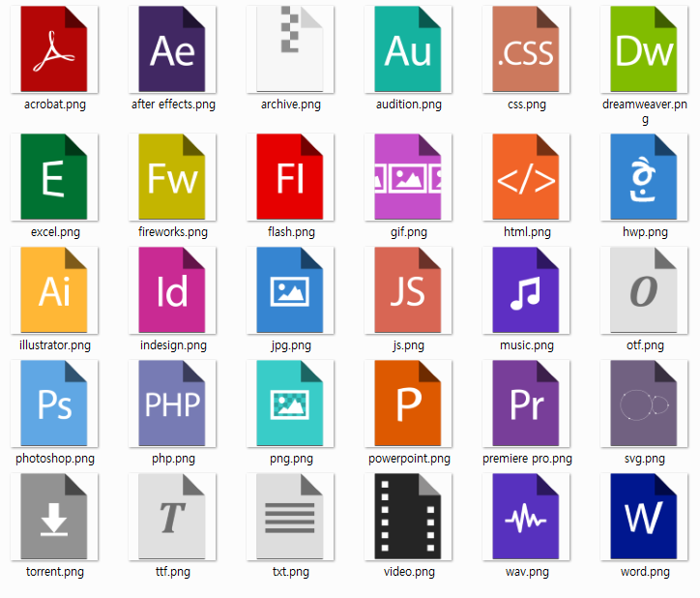Click the 'js.png' label
The image size is (700, 598).
coord(408,345)
